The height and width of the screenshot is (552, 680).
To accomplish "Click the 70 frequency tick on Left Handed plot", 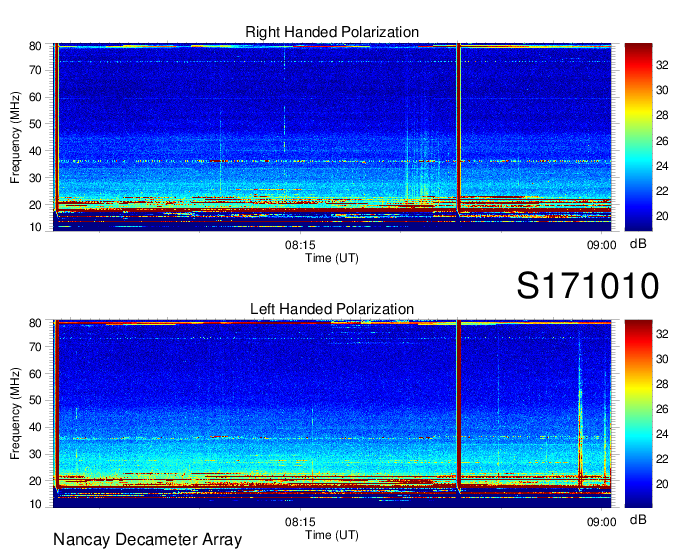I will 35,347.
